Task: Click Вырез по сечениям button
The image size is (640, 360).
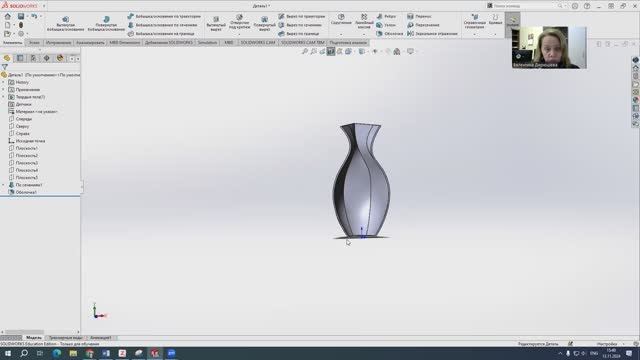Action: pyautogui.click(x=300, y=25)
